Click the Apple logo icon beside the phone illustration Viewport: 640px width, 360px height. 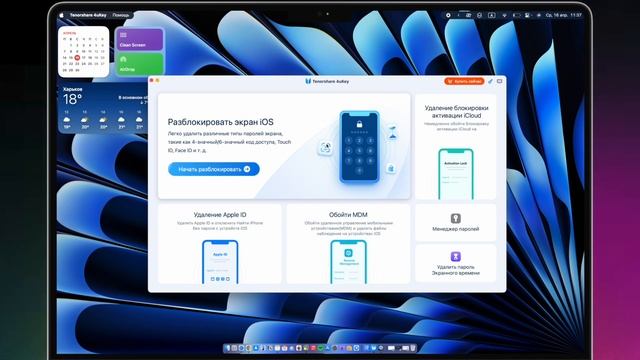pos(391,168)
